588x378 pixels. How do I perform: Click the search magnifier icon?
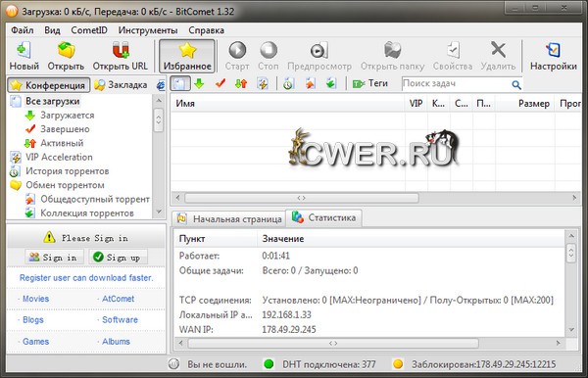[x=516, y=84]
